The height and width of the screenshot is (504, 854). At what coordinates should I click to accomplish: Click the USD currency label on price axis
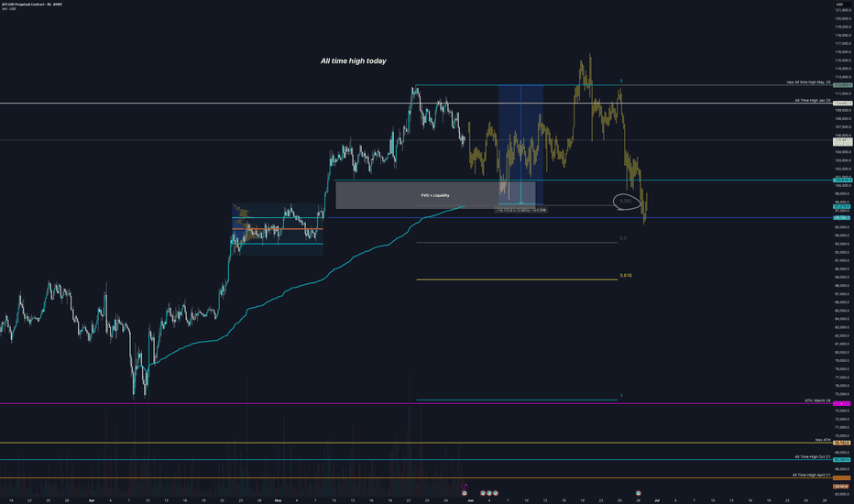point(839,5)
